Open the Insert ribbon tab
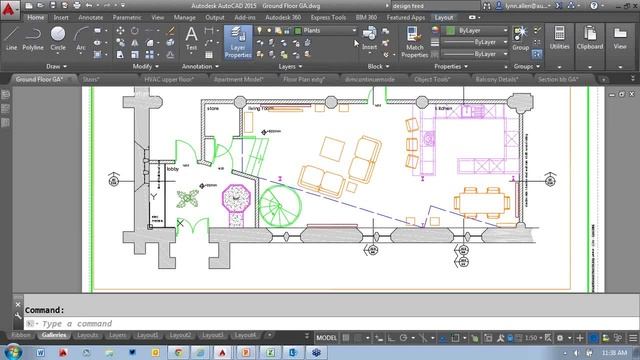The height and width of the screenshot is (360, 640). tap(61, 18)
